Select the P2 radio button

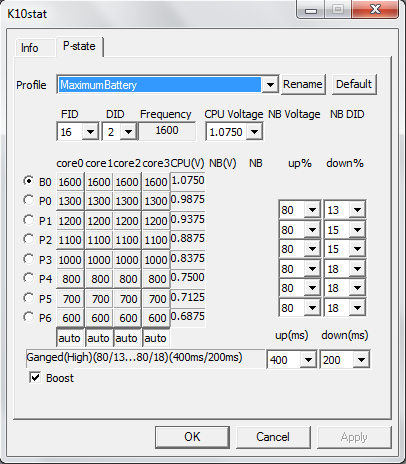[x=29, y=239]
